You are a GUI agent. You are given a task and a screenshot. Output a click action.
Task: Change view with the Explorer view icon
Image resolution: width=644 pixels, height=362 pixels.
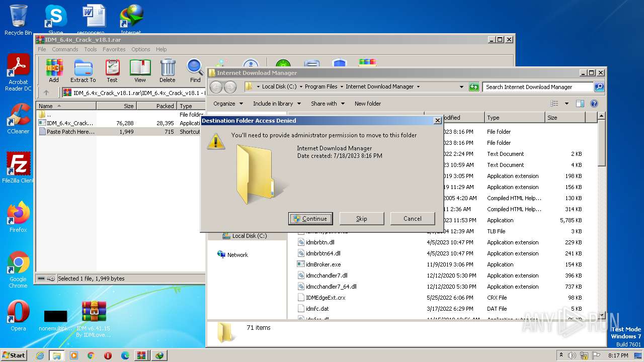(x=554, y=104)
